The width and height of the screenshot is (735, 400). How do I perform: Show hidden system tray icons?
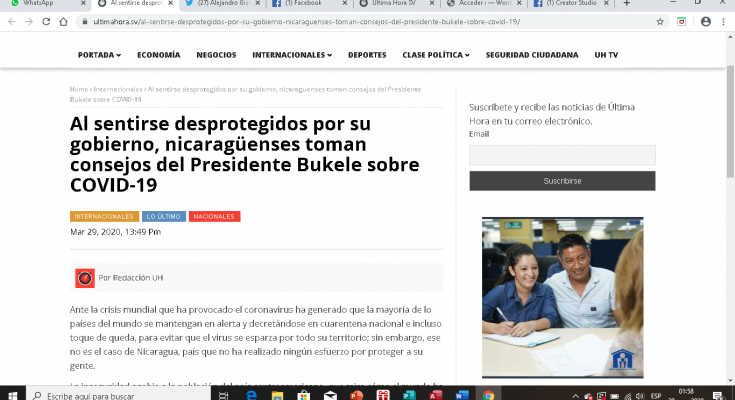tap(575, 396)
